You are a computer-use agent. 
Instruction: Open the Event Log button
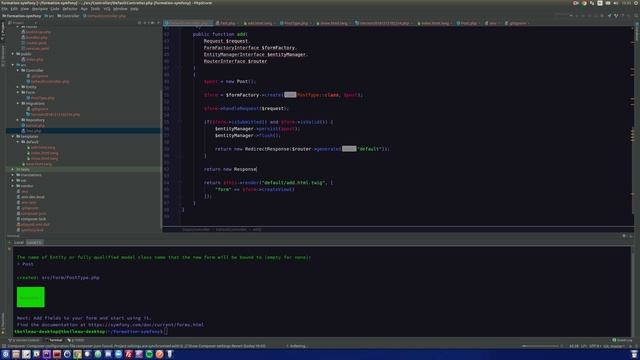[x=622, y=340]
